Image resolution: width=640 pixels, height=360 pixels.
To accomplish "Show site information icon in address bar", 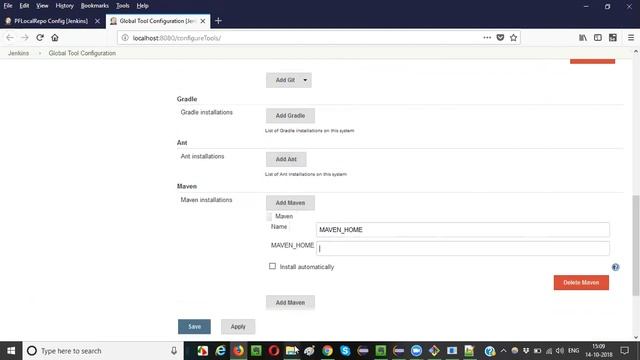I will point(125,38).
